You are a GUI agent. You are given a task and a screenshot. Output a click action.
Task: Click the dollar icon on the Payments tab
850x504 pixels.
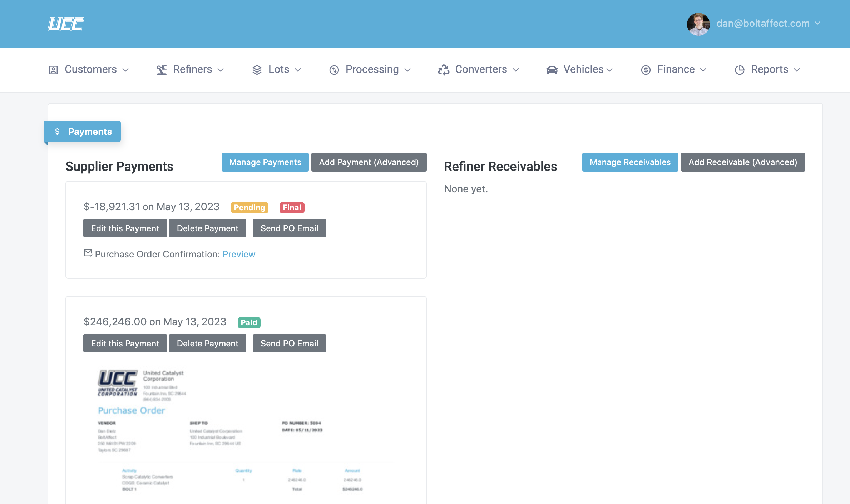click(x=58, y=131)
